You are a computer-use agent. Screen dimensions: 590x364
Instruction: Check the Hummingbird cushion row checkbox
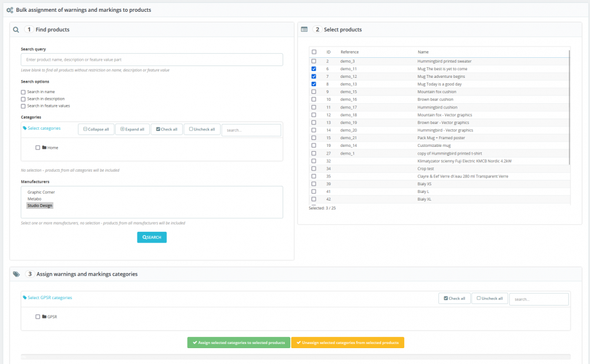(x=314, y=107)
